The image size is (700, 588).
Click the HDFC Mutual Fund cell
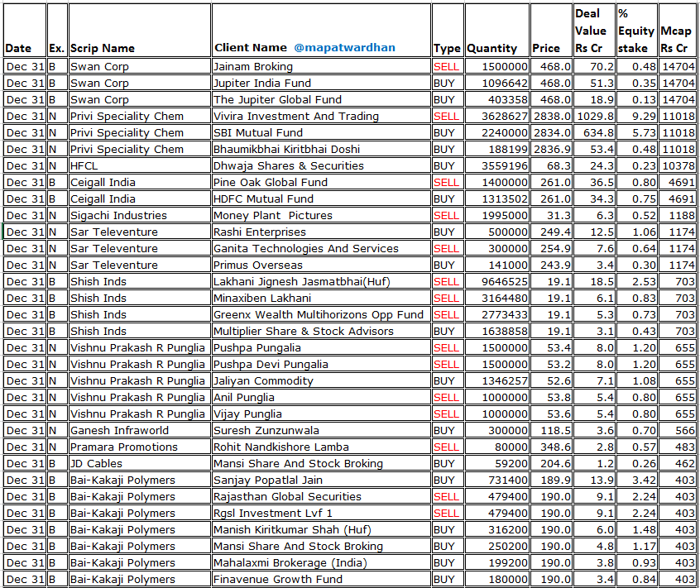[x=321, y=198]
